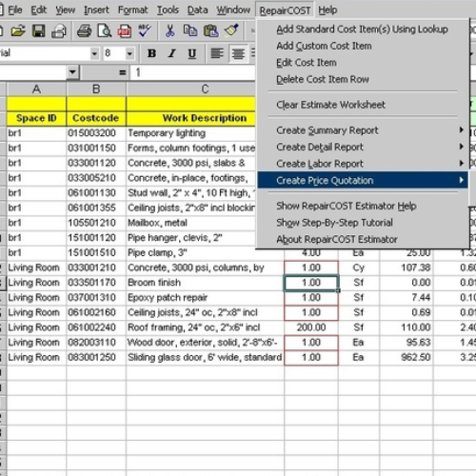The height and width of the screenshot is (476, 476).
Task: Click unit cost 962.50 cell
Action: coord(407,357)
